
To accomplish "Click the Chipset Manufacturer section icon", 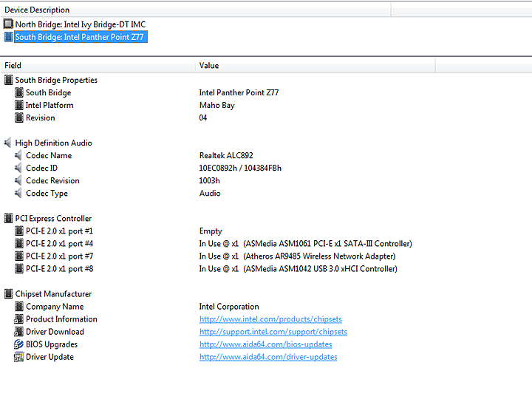I will pyautogui.click(x=8, y=294).
